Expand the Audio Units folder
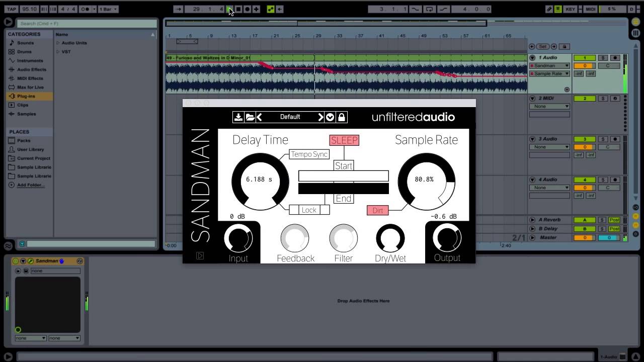This screenshot has height=362, width=644. click(x=58, y=43)
